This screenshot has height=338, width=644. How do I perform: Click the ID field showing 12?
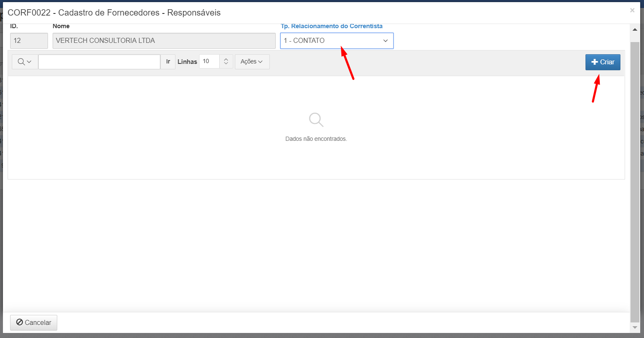(x=29, y=41)
